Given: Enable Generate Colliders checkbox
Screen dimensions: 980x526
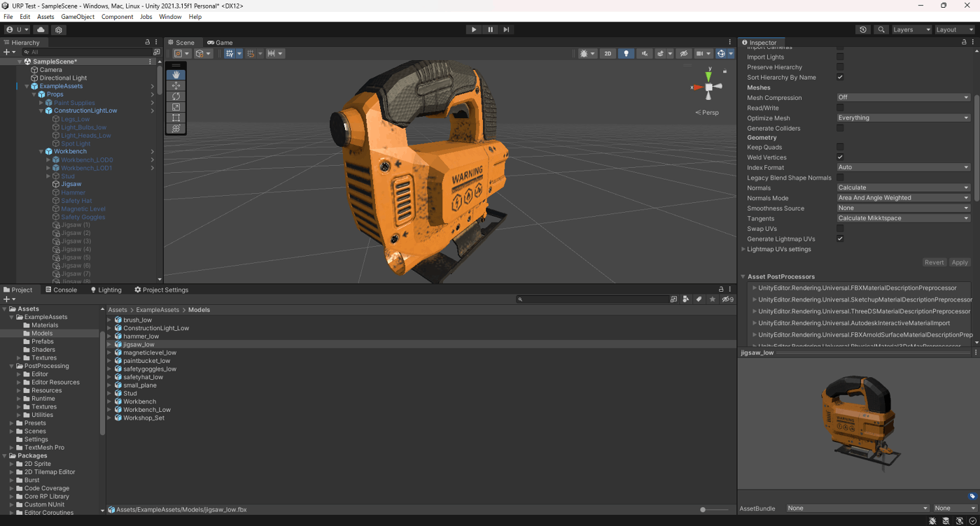Looking at the screenshot, I should pos(840,128).
